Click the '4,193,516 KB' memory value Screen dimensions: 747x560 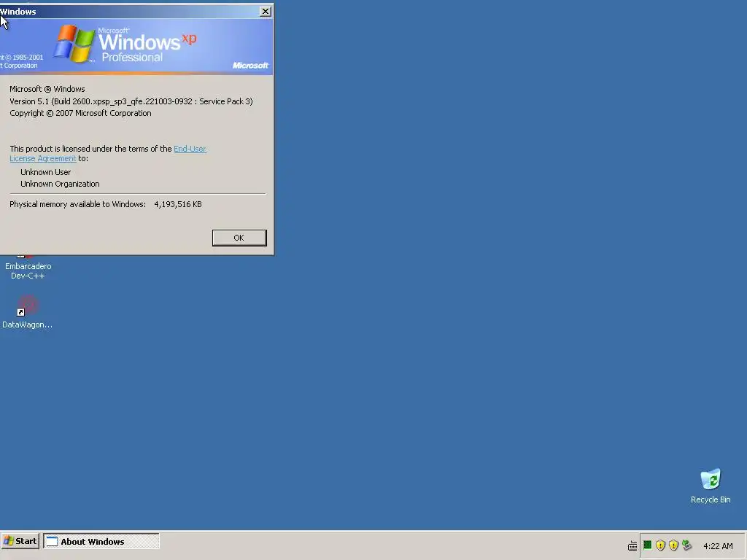tap(178, 204)
